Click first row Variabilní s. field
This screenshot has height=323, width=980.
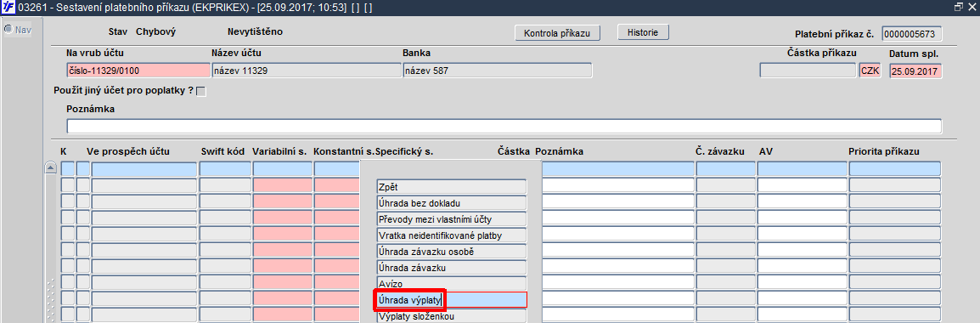click(283, 169)
